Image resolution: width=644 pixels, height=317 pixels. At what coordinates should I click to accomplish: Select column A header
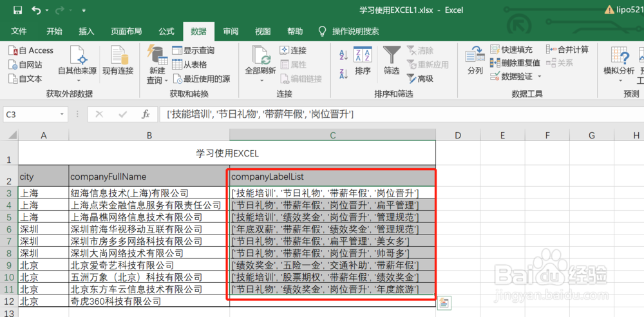[44, 135]
